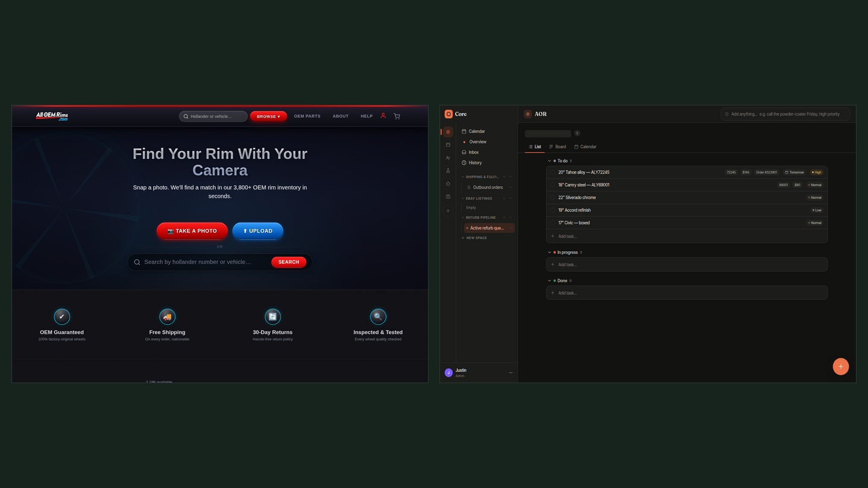Click the orange floating plus button
Viewport: 868px width, 488px height.
(841, 366)
